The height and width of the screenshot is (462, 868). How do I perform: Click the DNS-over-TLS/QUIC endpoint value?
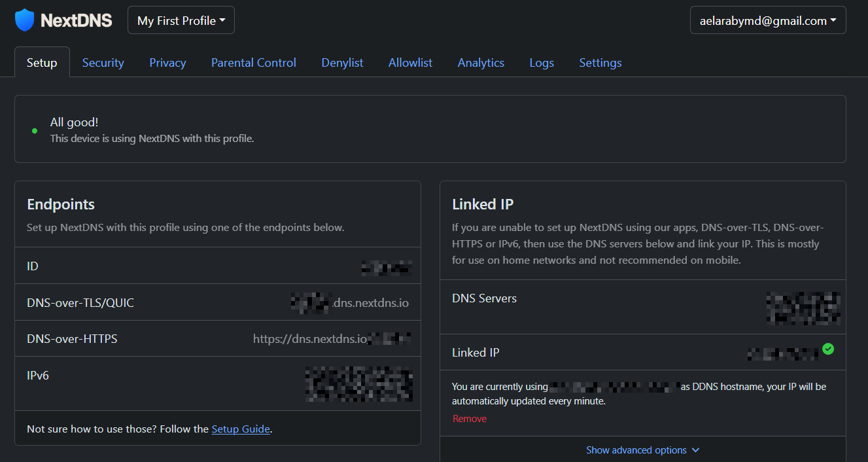click(x=351, y=303)
